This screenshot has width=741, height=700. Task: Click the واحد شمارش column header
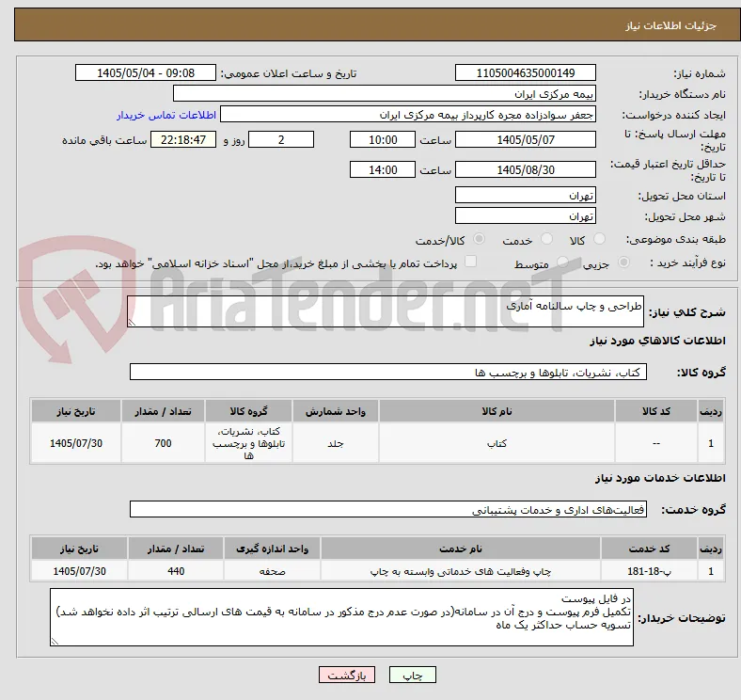[336, 410]
